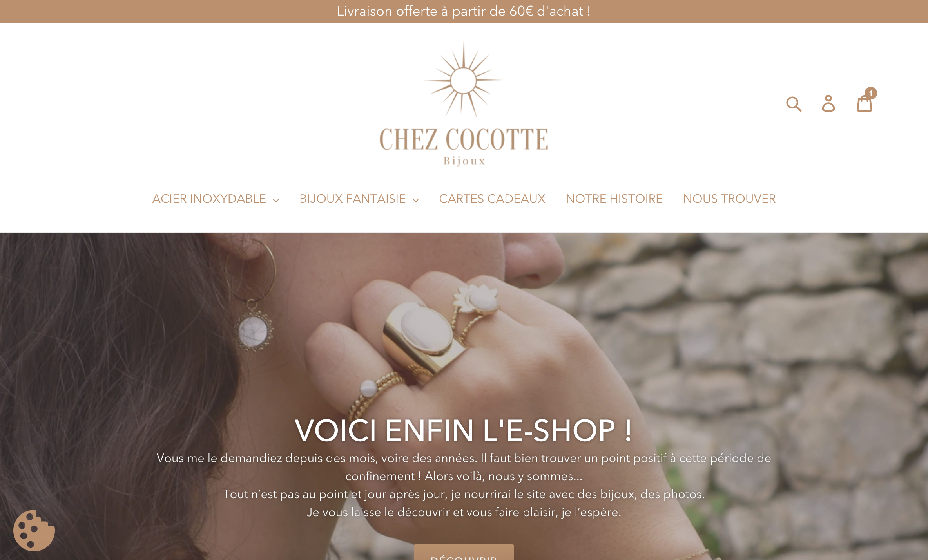The height and width of the screenshot is (560, 928).
Task: Click the Voici enfin l'e-shop heading
Action: [x=464, y=430]
